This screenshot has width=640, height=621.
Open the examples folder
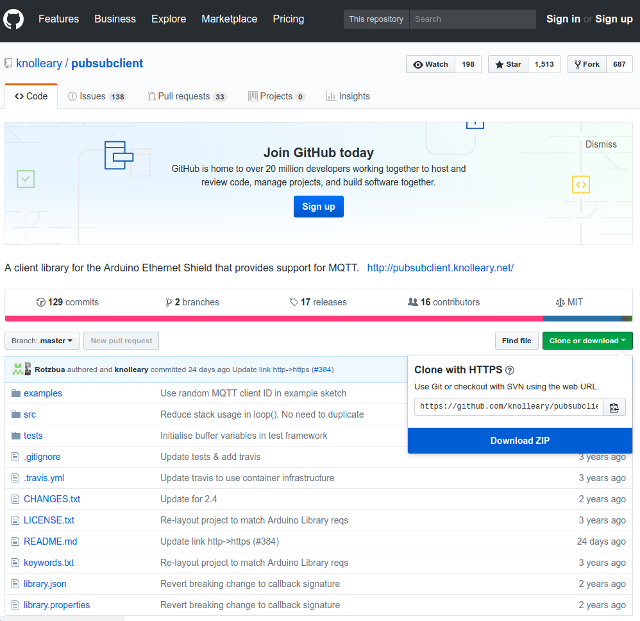(43, 393)
